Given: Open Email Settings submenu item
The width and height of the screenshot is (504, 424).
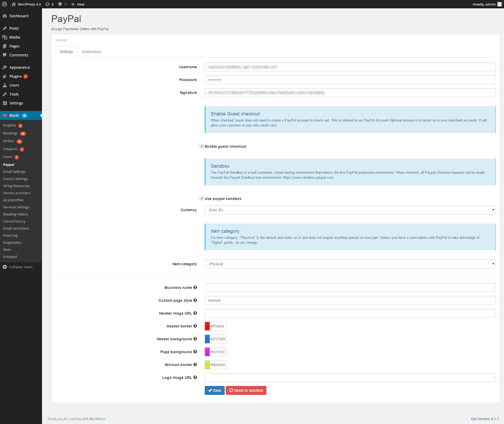Looking at the screenshot, I should 14,172.
